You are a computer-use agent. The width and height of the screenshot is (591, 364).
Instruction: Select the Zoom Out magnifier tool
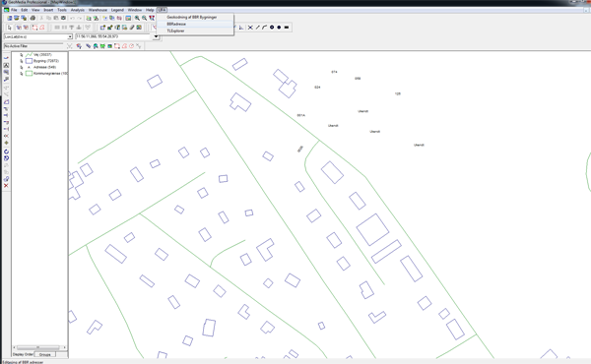click(x=145, y=18)
